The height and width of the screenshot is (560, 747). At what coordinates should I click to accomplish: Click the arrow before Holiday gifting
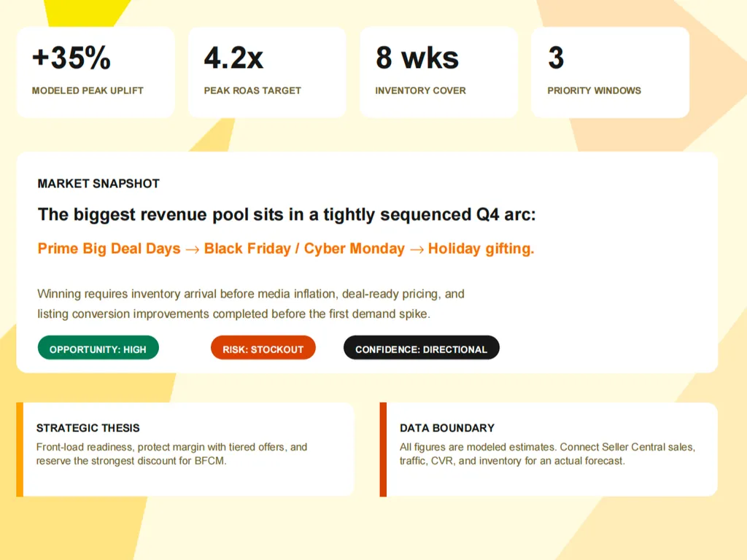417,249
